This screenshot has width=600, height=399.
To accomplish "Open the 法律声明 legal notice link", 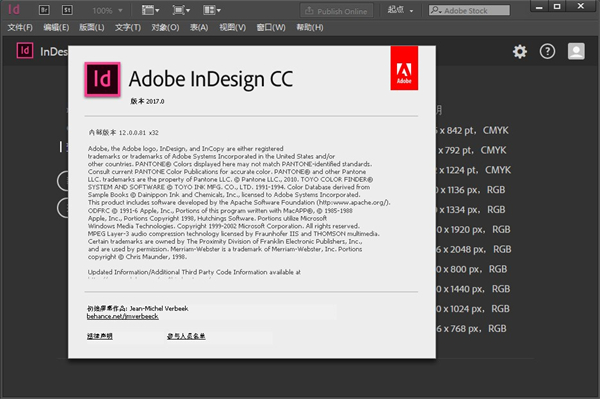I will point(99,336).
